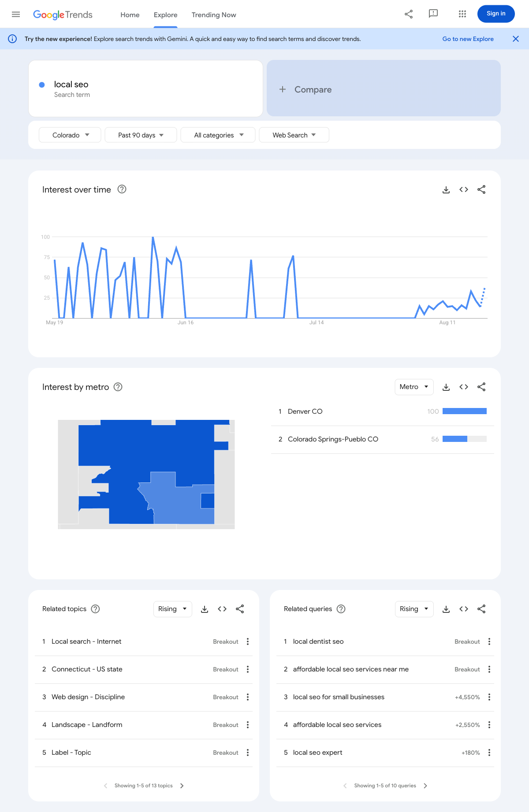Click the blue dot beside local seo
The height and width of the screenshot is (812, 529).
coord(42,85)
